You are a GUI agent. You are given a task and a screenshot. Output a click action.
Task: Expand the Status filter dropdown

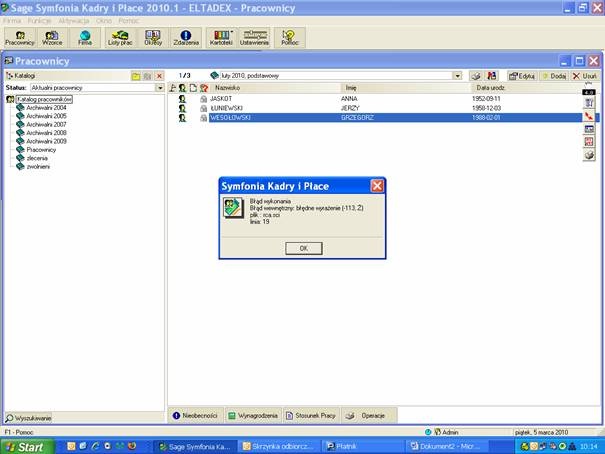[x=160, y=88]
